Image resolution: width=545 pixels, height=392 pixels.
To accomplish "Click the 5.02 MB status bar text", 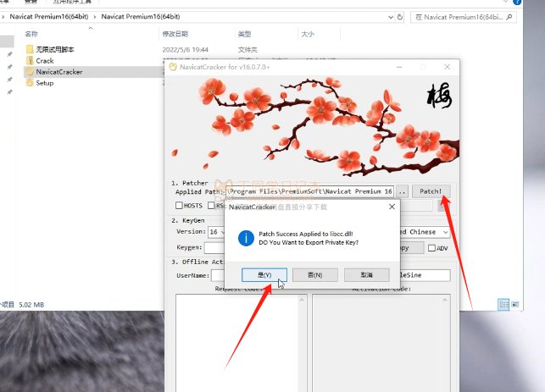I will tap(31, 305).
